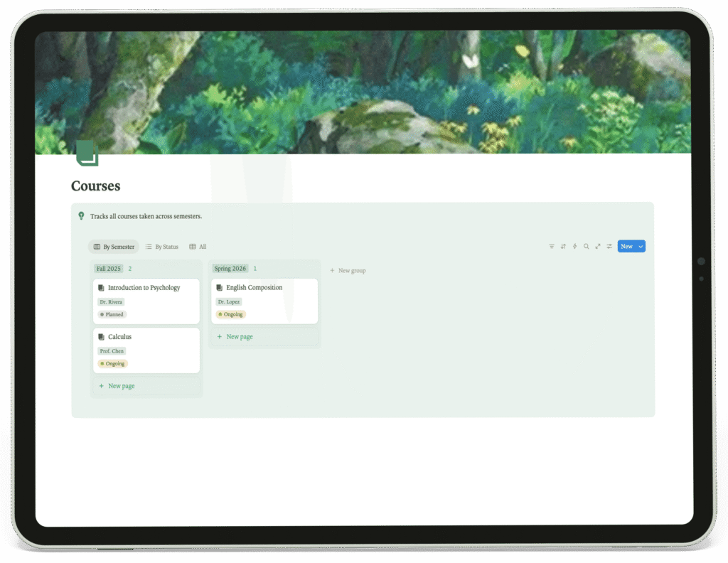Click the Fall 2025 group label
Viewport: 728px width, 563px height.
(109, 269)
